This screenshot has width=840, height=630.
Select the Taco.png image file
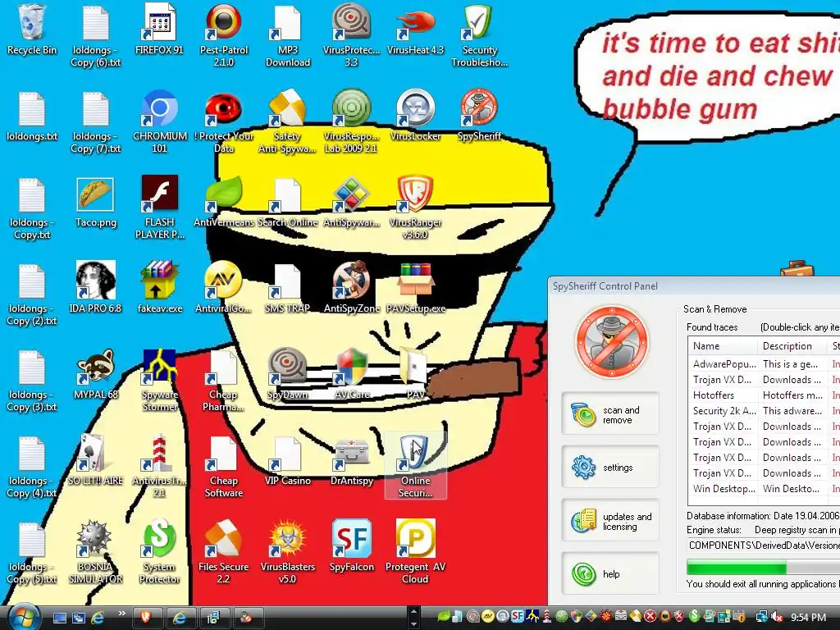95,203
